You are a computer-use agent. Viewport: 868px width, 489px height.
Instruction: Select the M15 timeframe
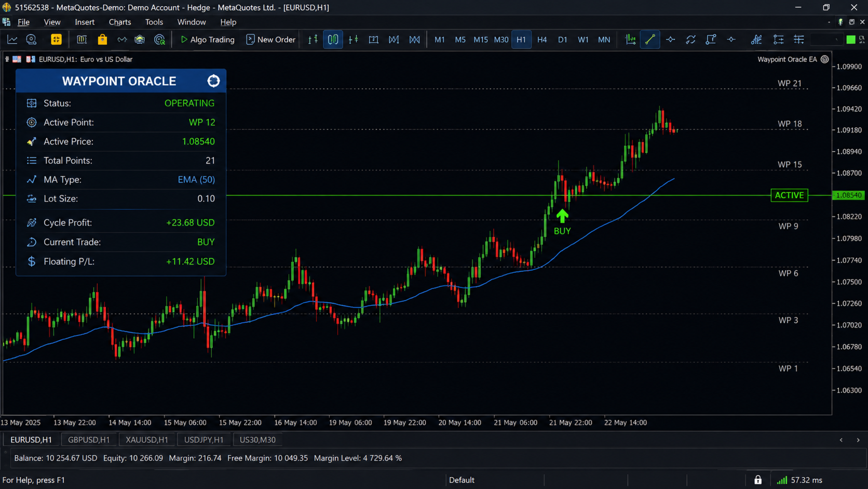(x=481, y=39)
